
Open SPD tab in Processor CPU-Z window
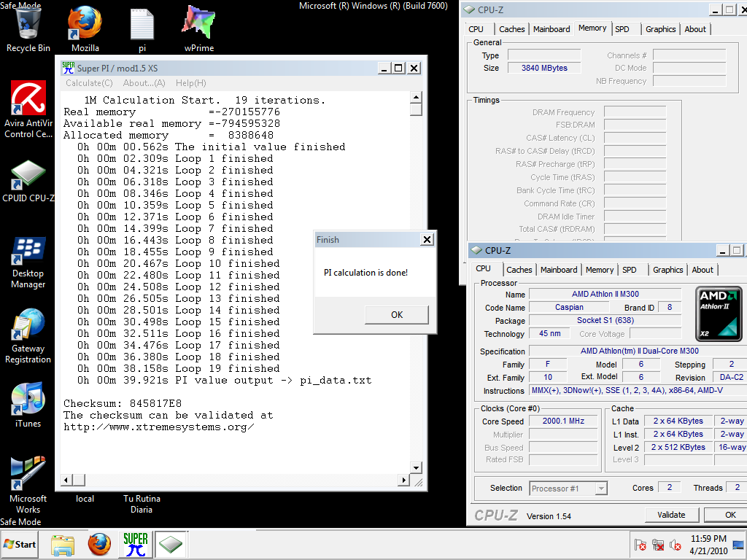pos(629,270)
